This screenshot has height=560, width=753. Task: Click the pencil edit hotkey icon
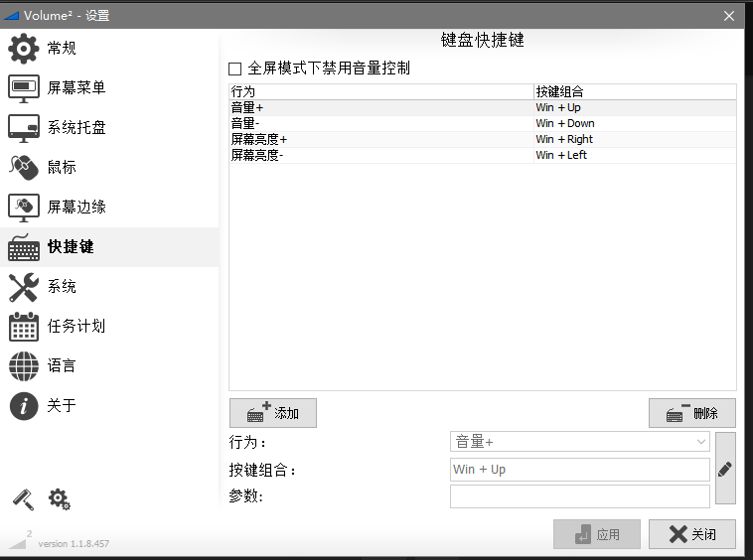725,469
